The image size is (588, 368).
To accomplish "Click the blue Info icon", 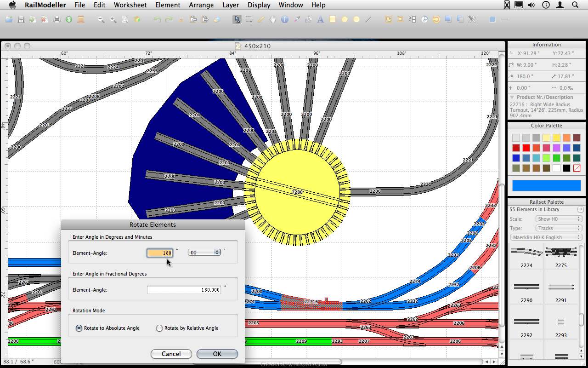I will point(285,19).
